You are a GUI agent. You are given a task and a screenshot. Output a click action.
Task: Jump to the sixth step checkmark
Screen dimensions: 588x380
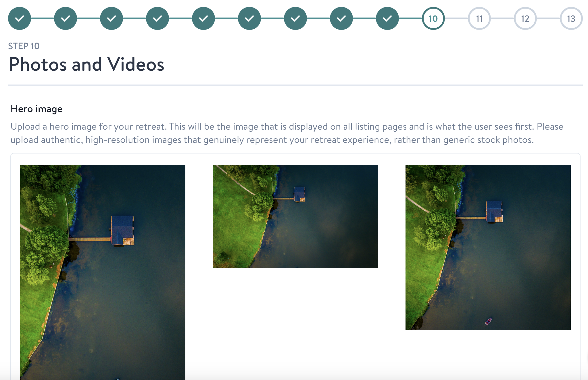coord(249,18)
